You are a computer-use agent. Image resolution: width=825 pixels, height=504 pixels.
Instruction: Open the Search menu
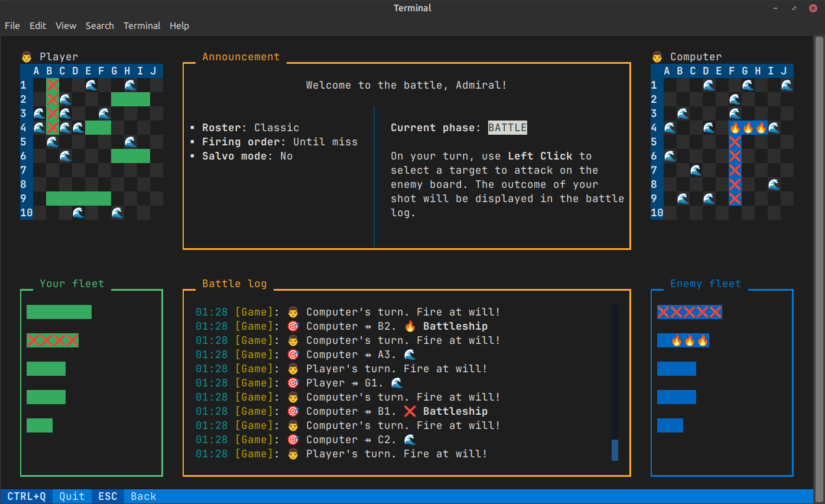[100, 25]
